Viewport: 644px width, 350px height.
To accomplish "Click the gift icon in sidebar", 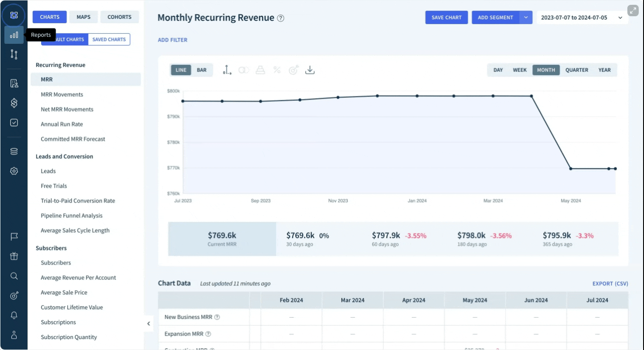I will click(14, 256).
